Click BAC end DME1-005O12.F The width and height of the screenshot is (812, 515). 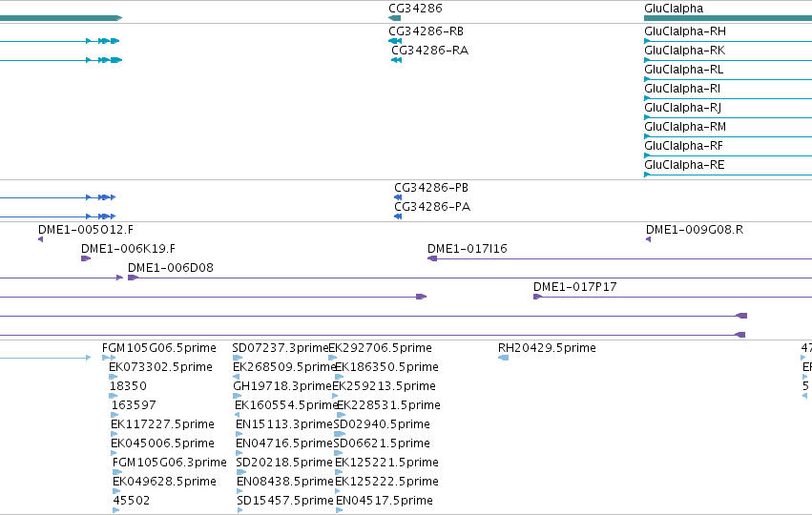click(86, 229)
